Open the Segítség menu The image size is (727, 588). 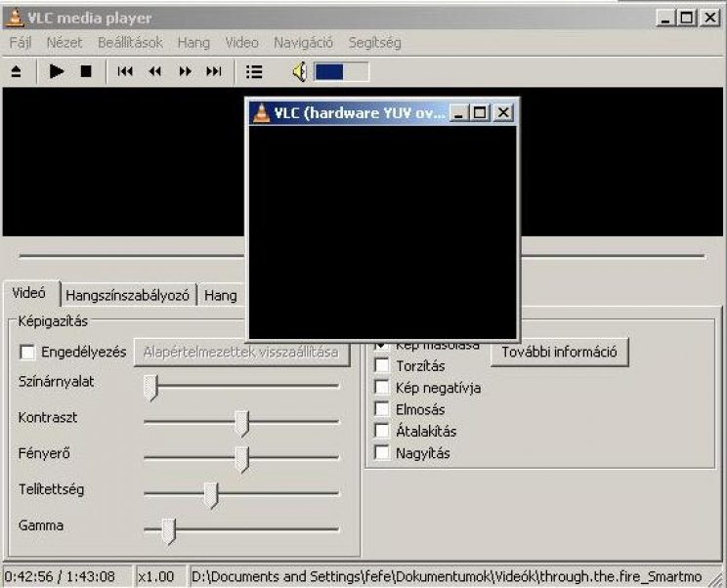click(x=374, y=43)
